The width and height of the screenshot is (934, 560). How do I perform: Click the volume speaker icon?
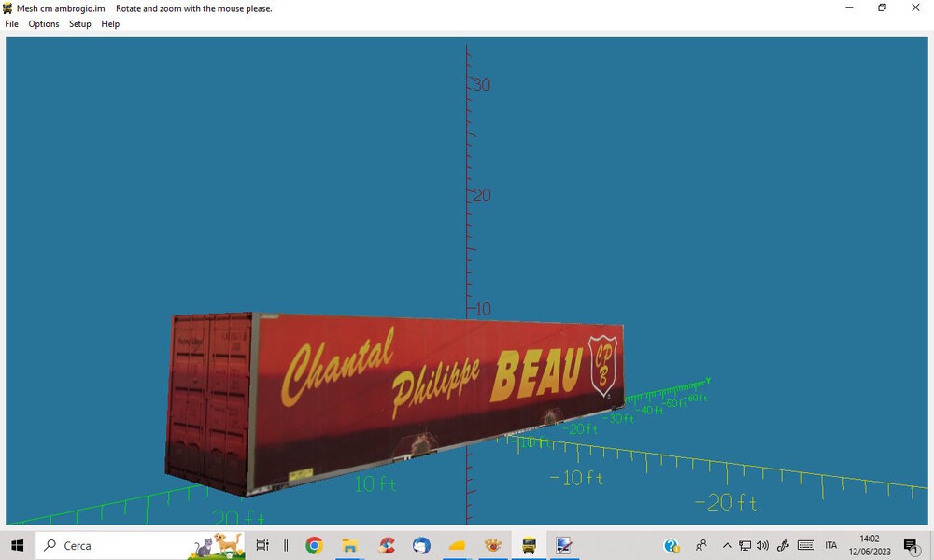point(762,545)
